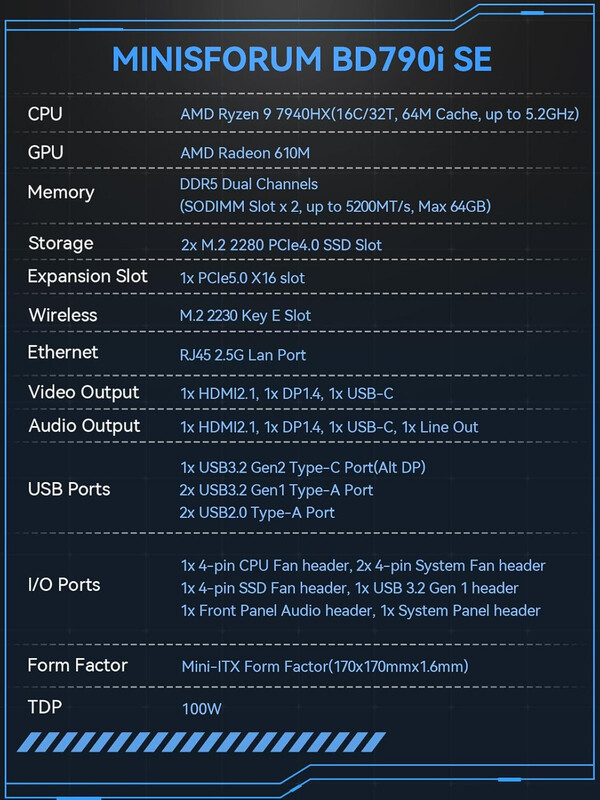The width and height of the screenshot is (600, 800).
Task: Click the Mini-ITX Form Factor dimensions text
Action: pos(325,666)
